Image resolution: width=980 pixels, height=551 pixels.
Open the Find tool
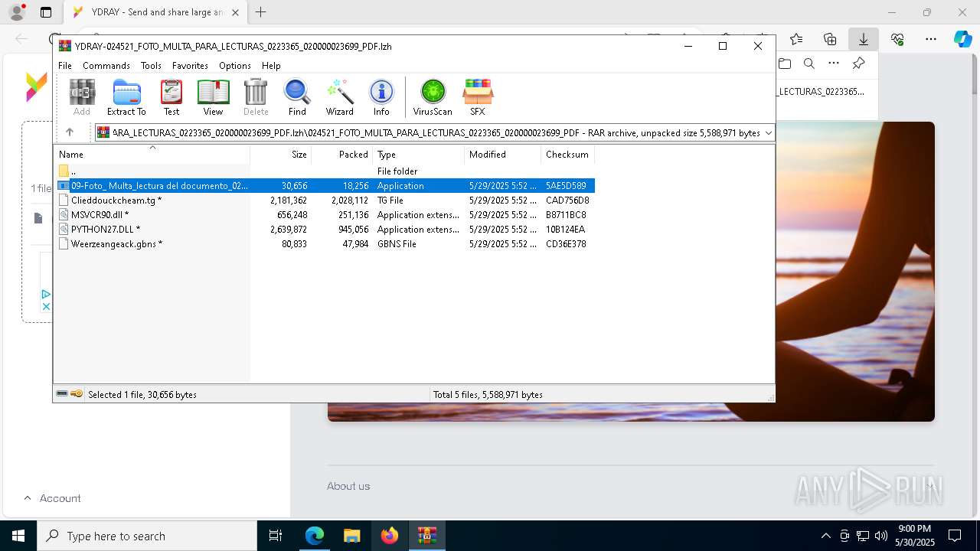[297, 97]
